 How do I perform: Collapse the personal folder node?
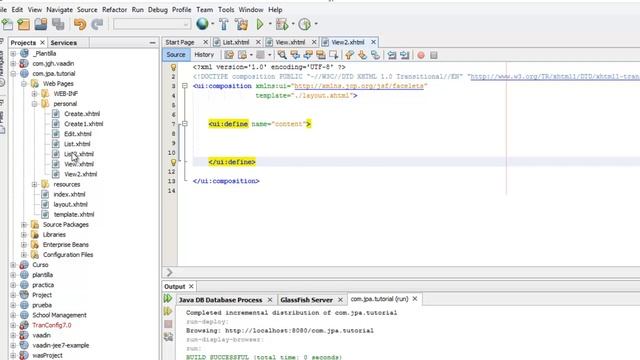[x=35, y=104]
